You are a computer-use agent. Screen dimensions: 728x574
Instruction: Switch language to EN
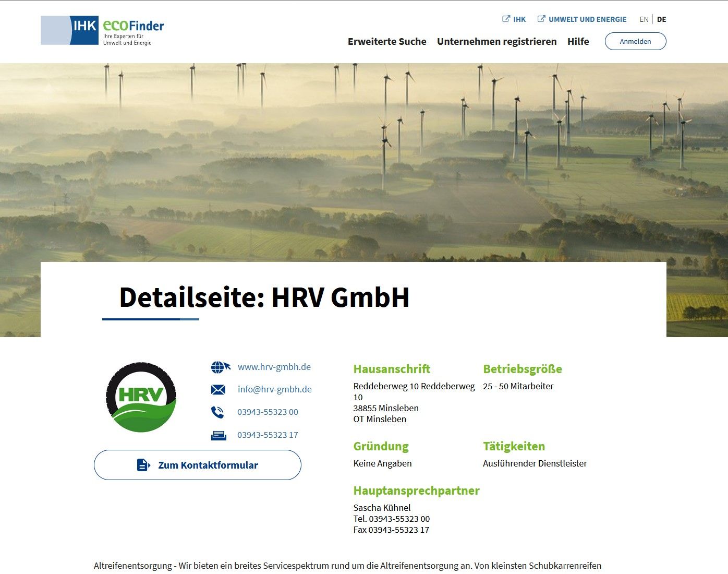(x=644, y=19)
